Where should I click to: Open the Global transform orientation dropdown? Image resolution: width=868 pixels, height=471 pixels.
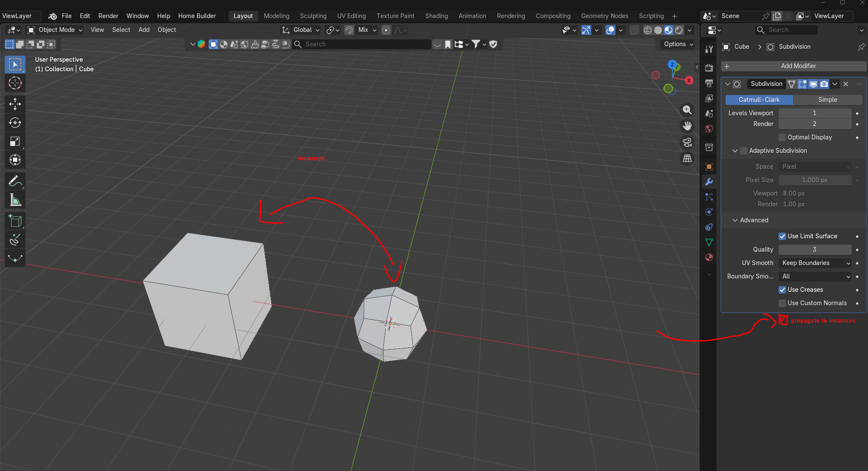point(301,30)
